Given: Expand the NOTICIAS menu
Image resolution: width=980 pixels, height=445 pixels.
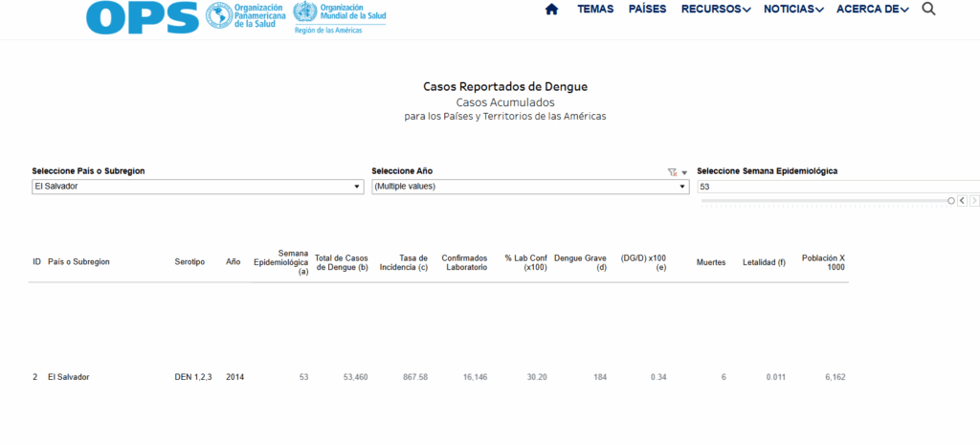Looking at the screenshot, I should [793, 10].
